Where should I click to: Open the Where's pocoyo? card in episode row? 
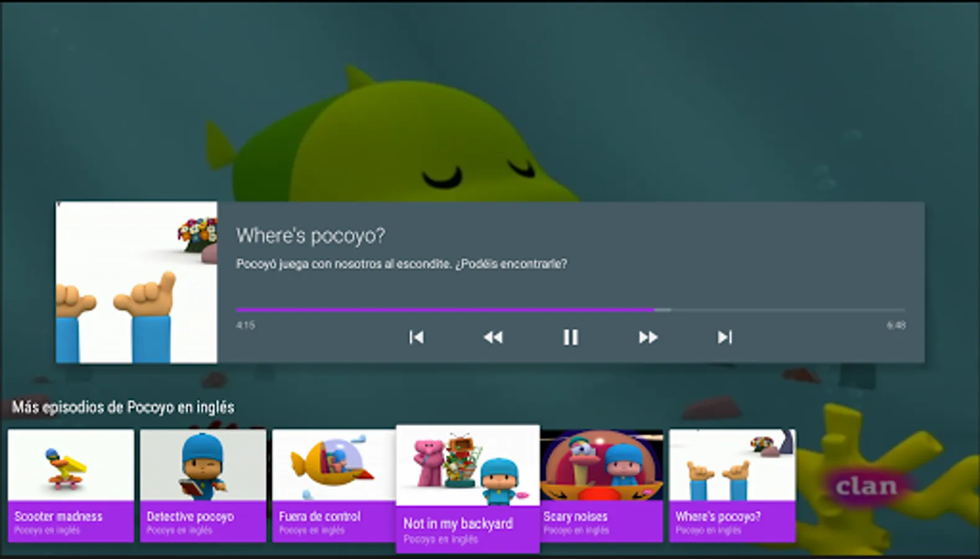[732, 486]
